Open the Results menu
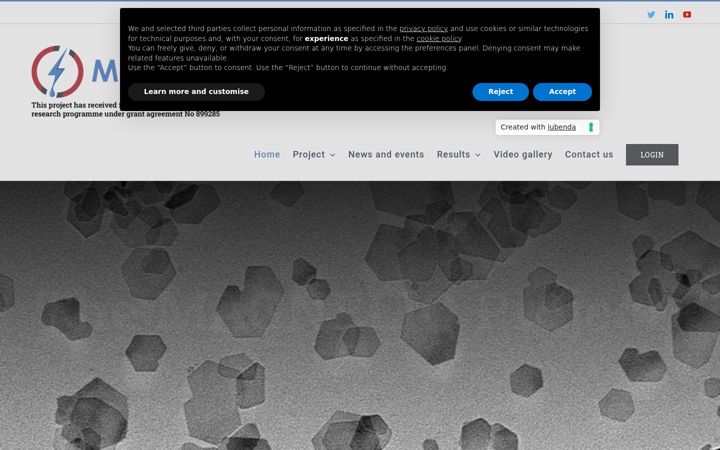Screen dimensions: 720x450 tap(453, 155)
